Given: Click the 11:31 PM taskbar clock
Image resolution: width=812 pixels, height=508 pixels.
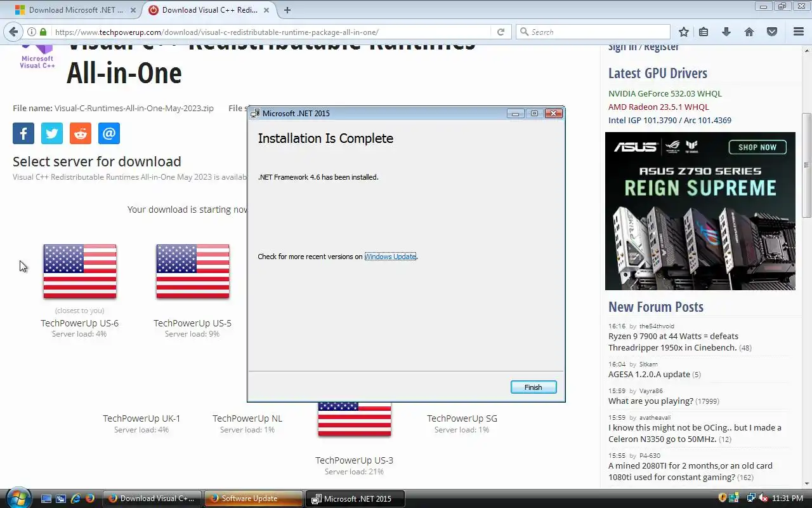Looking at the screenshot, I should tap(788, 498).
